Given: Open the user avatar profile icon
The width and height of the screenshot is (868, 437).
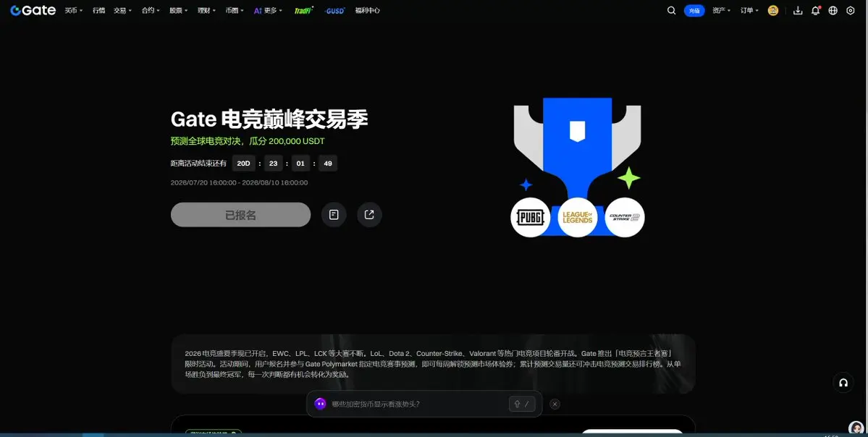Looking at the screenshot, I should coord(772,11).
